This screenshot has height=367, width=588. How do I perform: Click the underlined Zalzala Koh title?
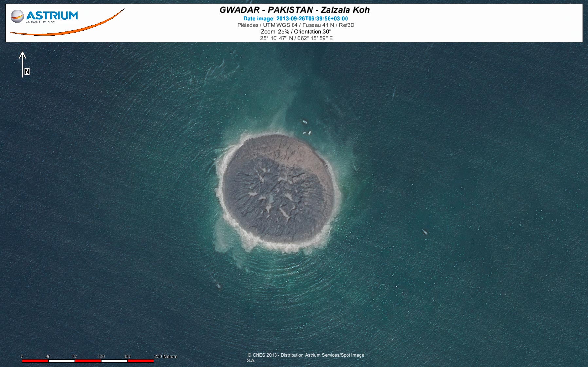[x=294, y=10]
